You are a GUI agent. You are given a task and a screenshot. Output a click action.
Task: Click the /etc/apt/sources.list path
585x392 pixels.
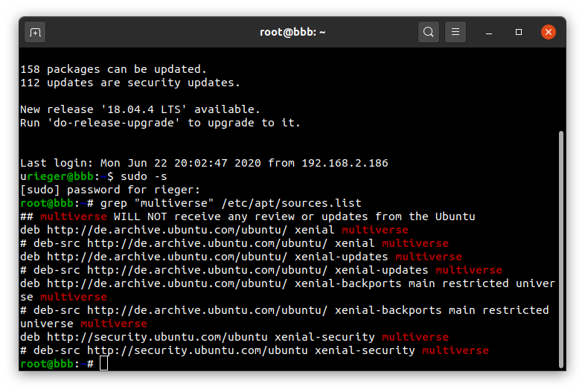click(x=291, y=203)
